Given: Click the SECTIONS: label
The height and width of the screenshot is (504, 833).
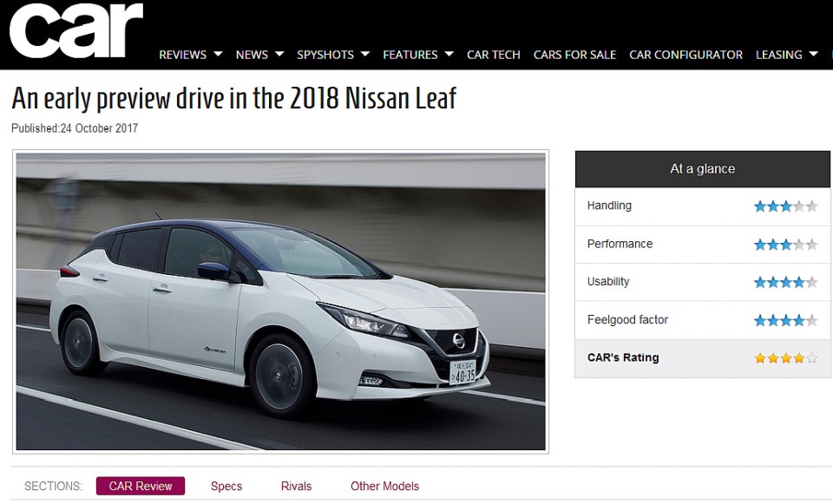Looking at the screenshot, I should click(x=53, y=486).
